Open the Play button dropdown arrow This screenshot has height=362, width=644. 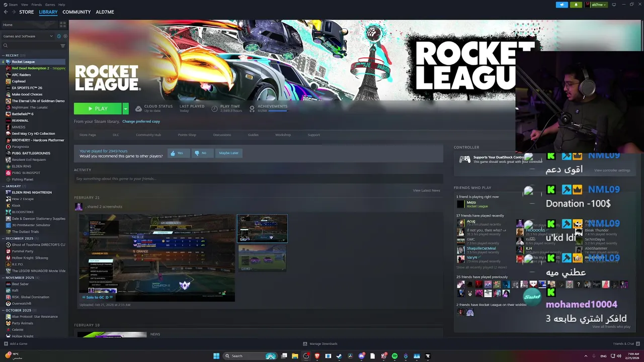tap(125, 109)
